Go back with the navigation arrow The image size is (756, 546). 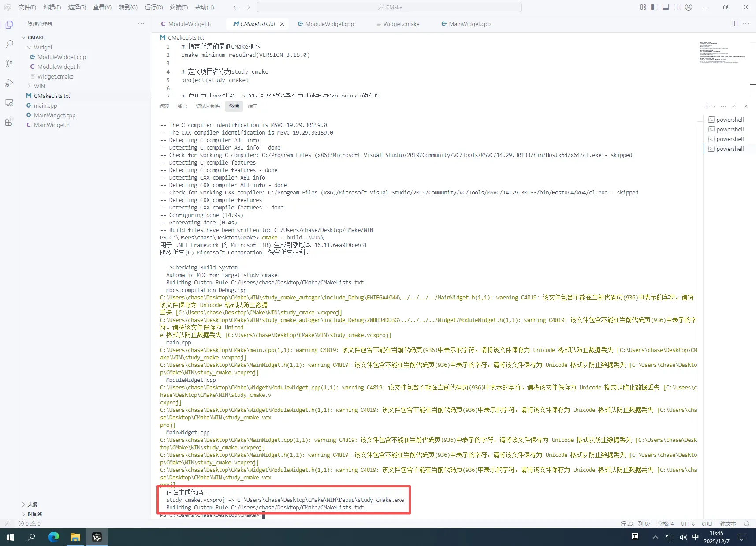[x=236, y=7]
